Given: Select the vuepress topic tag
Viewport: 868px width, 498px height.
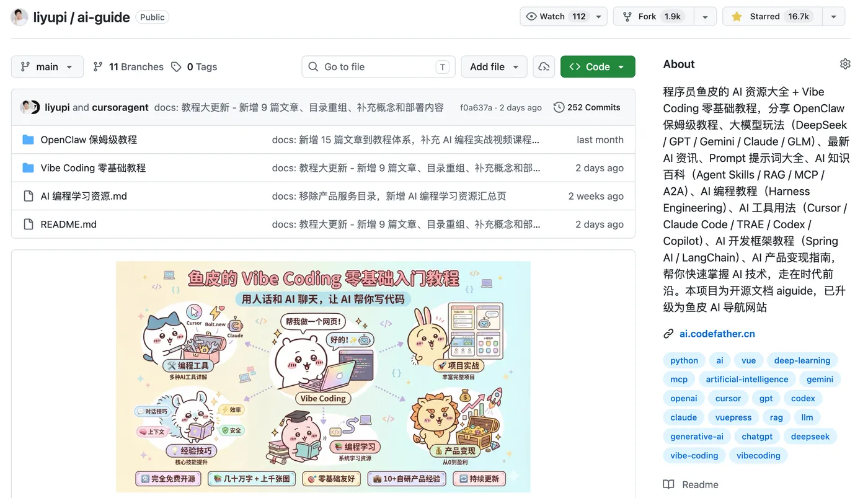Looking at the screenshot, I should click(733, 417).
